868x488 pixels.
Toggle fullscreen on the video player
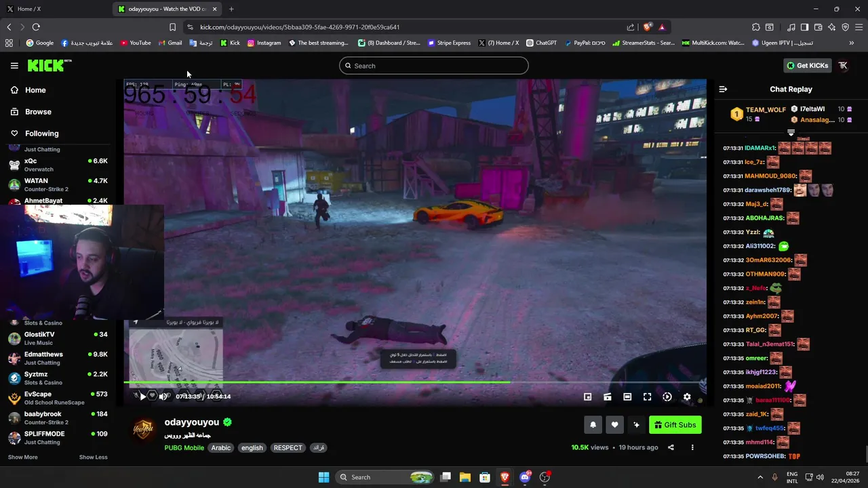tap(647, 397)
